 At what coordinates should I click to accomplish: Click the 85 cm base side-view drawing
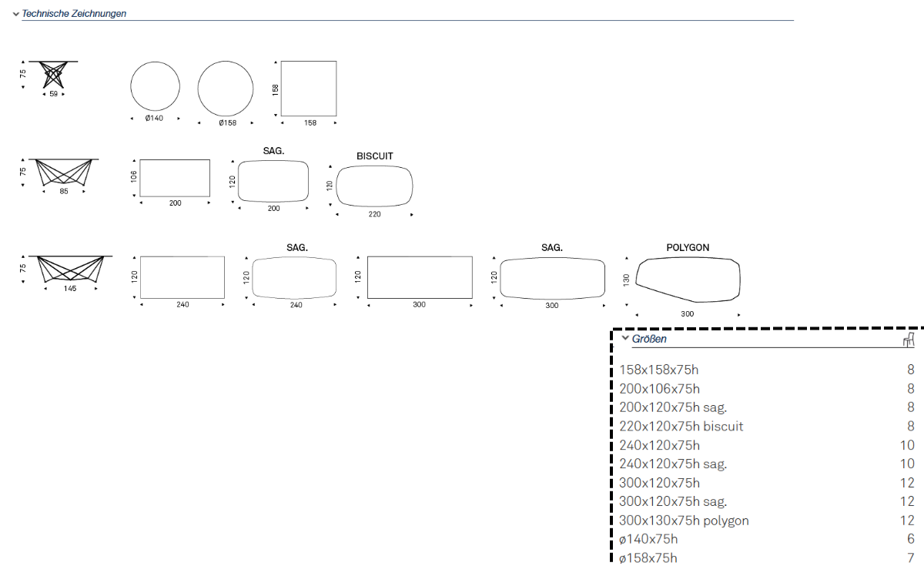point(64,172)
